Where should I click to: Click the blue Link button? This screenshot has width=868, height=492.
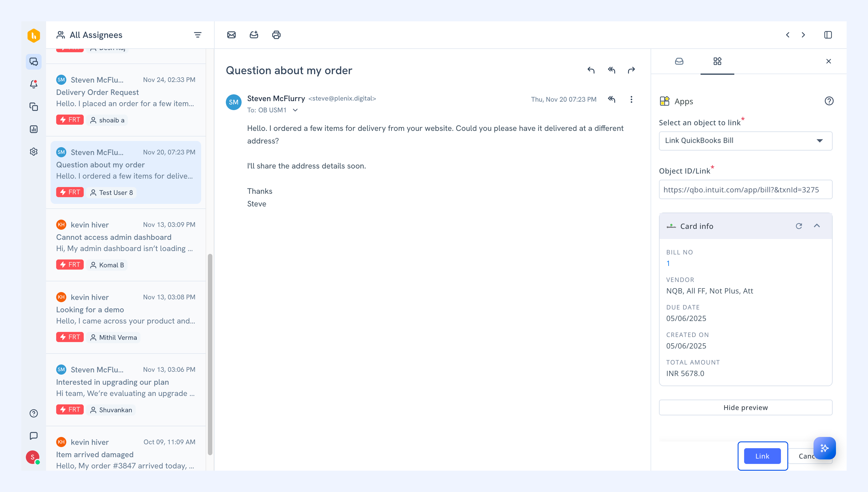tap(762, 456)
